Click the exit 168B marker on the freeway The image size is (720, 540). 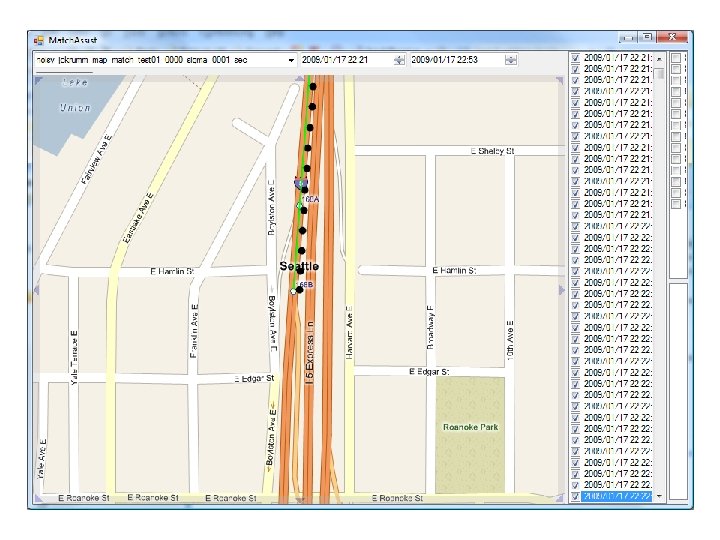(x=307, y=285)
